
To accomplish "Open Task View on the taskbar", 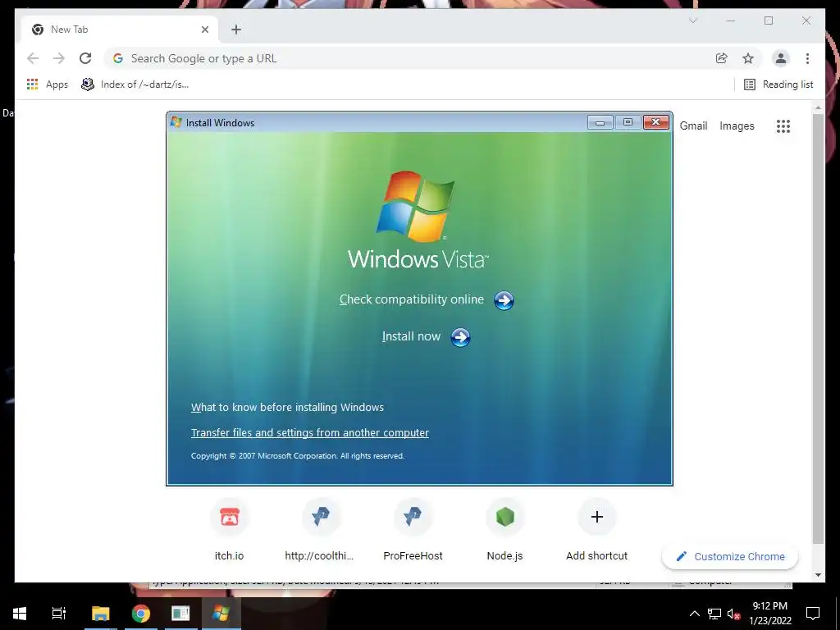I will [x=58, y=614].
